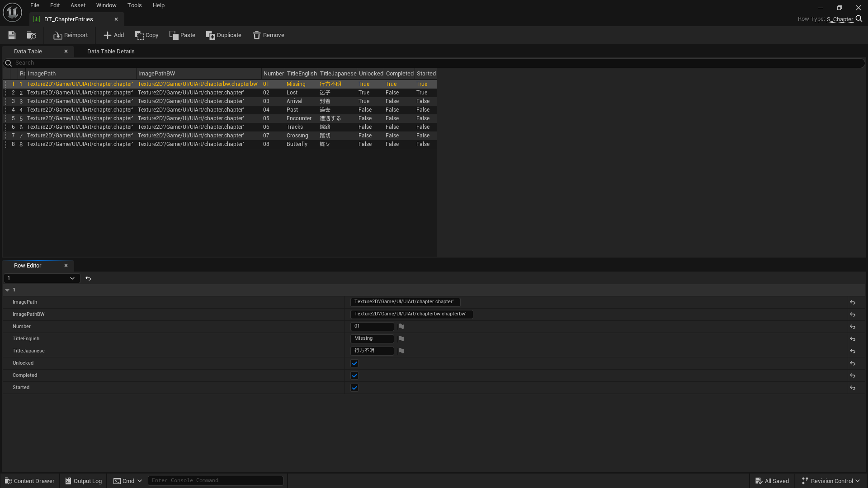Disable the Started checkbox

point(354,388)
